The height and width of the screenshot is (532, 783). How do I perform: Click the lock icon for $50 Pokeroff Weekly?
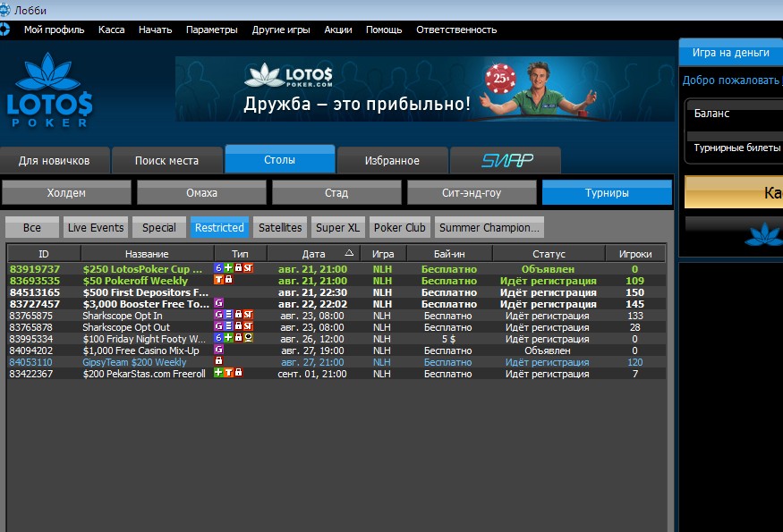point(228,280)
